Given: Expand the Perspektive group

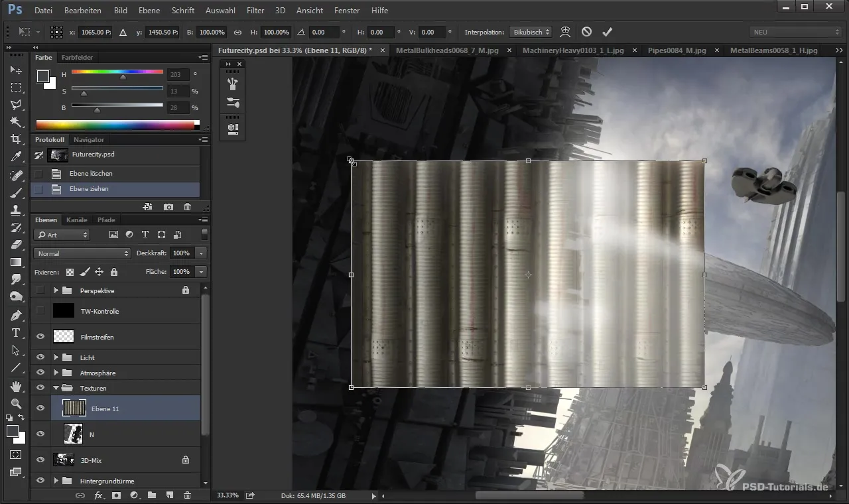Looking at the screenshot, I should pos(56,290).
